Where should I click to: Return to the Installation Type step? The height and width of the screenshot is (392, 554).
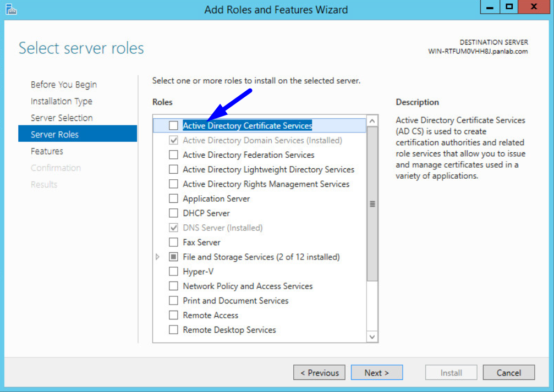tap(61, 101)
